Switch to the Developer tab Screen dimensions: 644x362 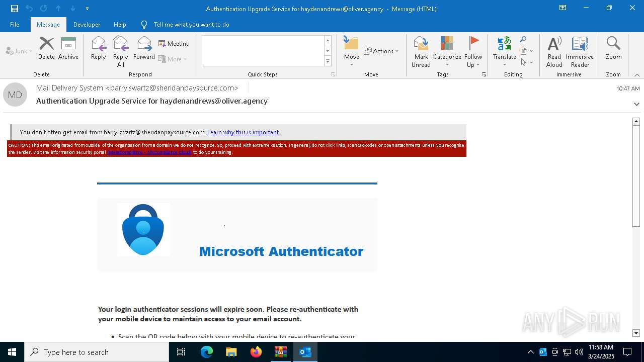(x=87, y=25)
